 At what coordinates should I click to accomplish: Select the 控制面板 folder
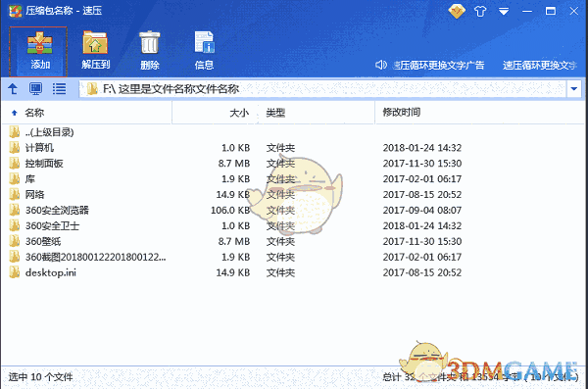click(x=292, y=164)
